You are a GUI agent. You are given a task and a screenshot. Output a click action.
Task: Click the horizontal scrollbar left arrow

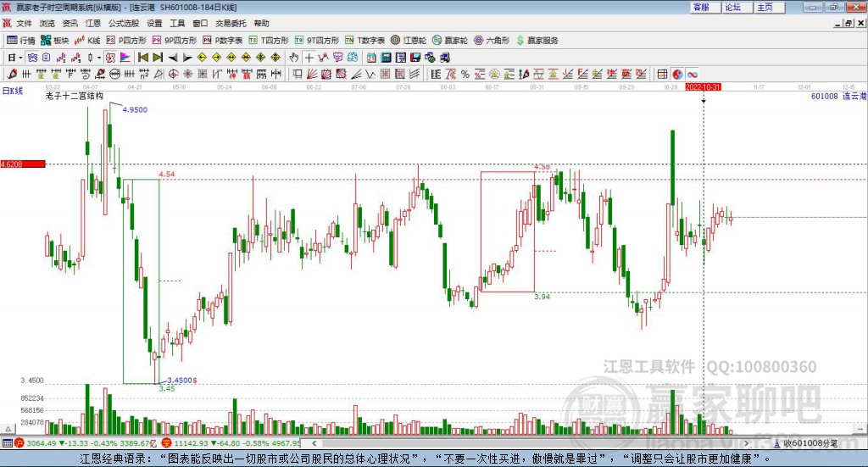(314, 443)
